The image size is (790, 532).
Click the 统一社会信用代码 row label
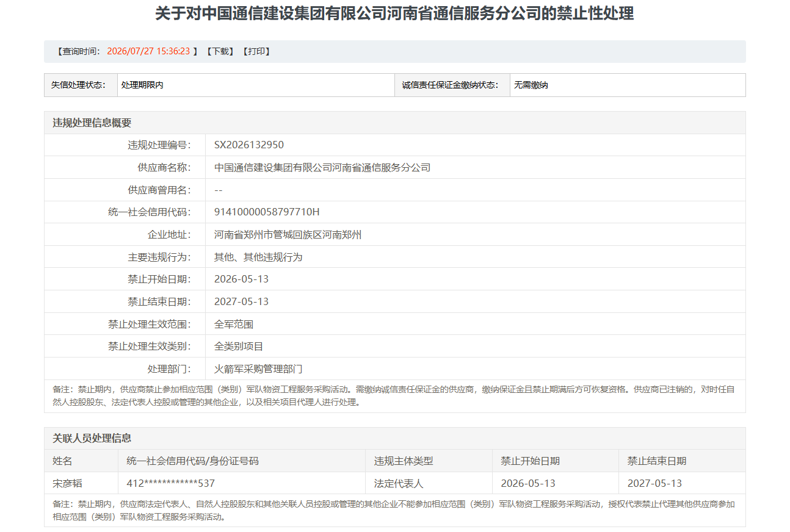click(149, 212)
